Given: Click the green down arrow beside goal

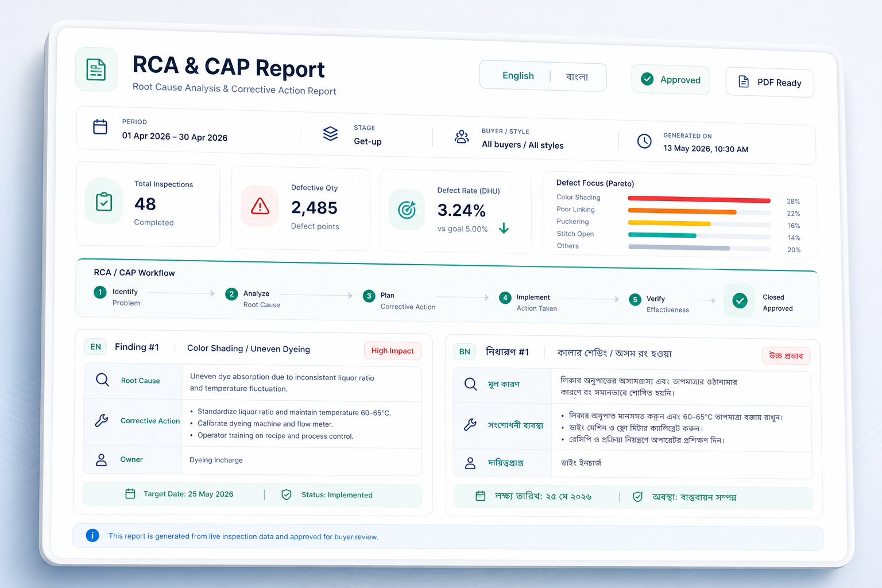Looking at the screenshot, I should 504,229.
